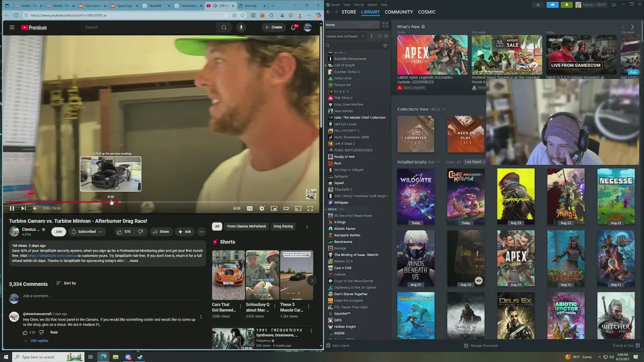Image resolution: width=644 pixels, height=362 pixels.
Task: Open a new browser tab with plus
Action: [272, 6]
